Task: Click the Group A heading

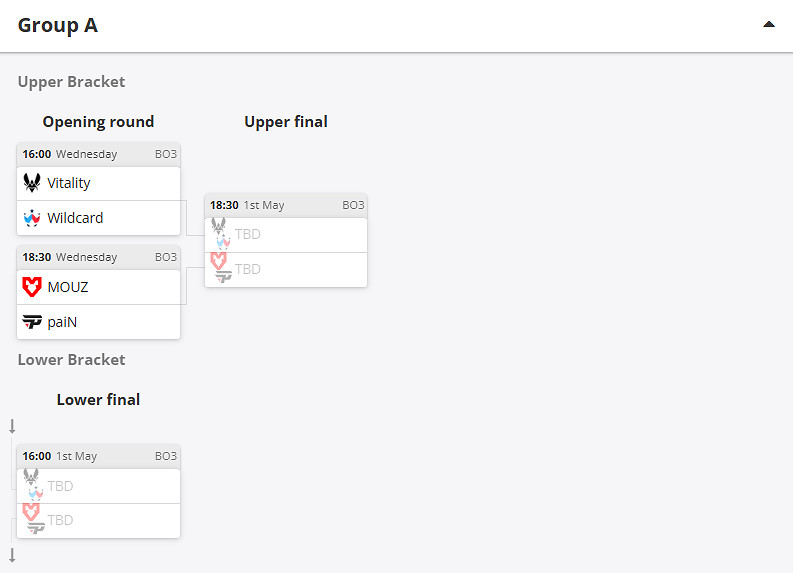Action: coord(58,26)
